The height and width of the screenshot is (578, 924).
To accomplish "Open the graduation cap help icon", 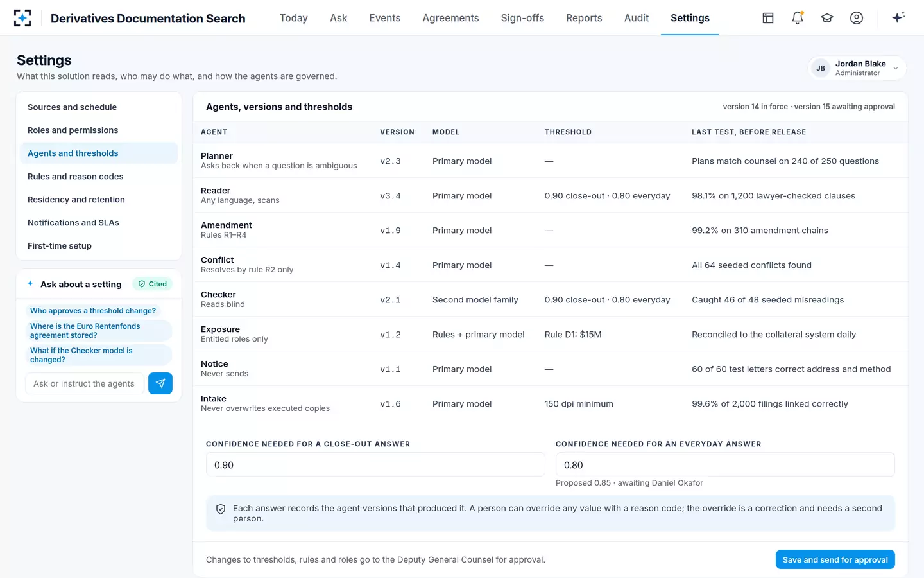I will 827,18.
